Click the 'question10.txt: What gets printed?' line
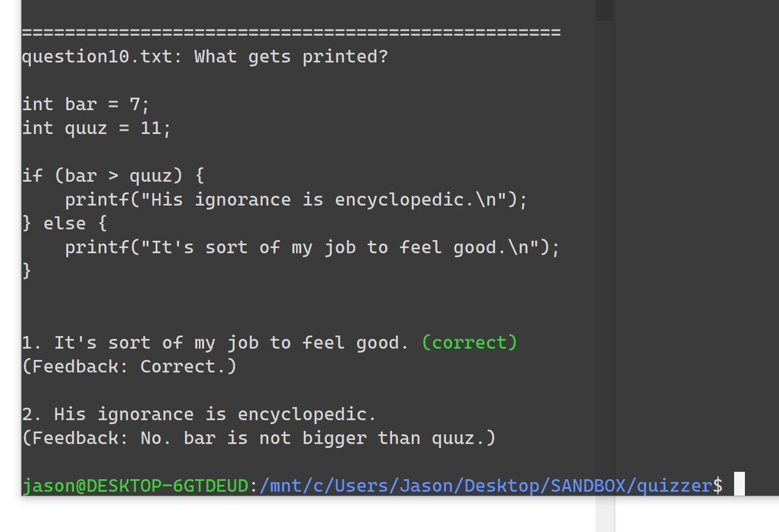 [205, 57]
